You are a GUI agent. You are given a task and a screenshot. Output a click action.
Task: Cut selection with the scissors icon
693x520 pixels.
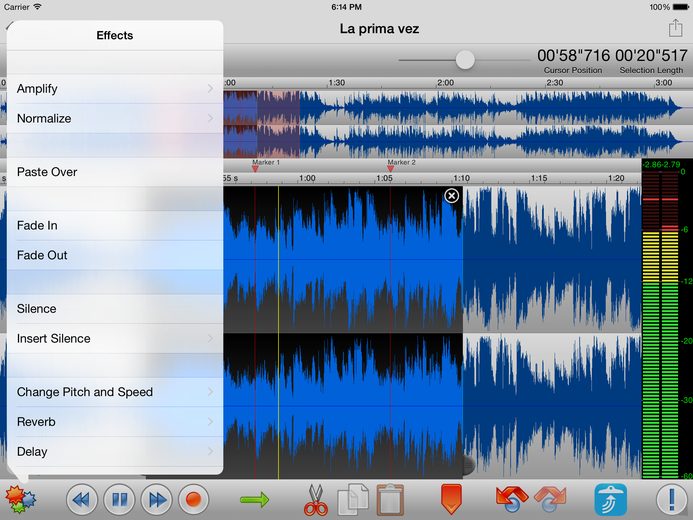[316, 500]
